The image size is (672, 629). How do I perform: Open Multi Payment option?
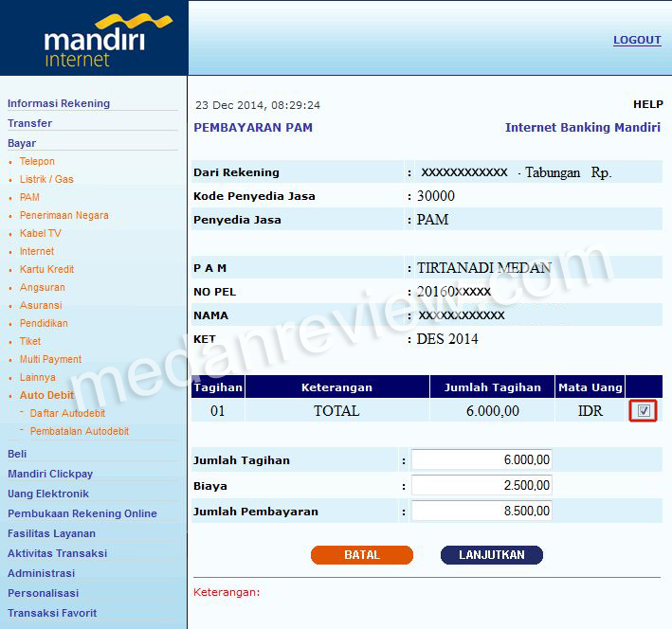tap(50, 359)
